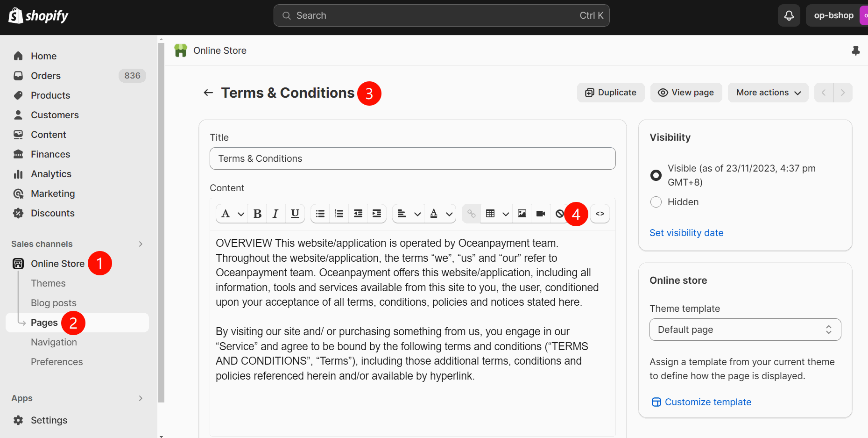The width and height of the screenshot is (868, 438).
Task: Apply italic formatting in the content toolbar
Action: click(x=275, y=214)
